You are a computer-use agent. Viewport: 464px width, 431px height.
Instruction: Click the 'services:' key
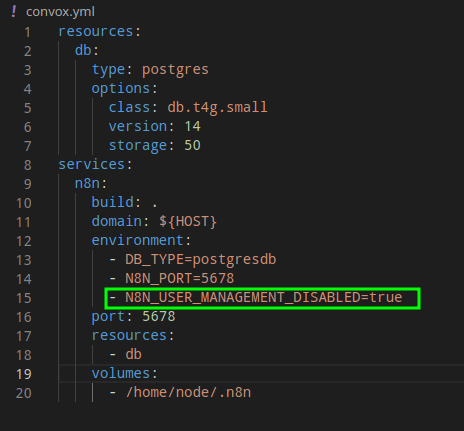(96, 164)
